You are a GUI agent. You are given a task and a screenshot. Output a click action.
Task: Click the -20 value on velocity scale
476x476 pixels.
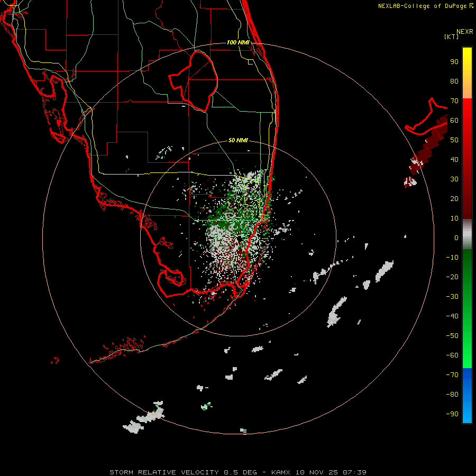[x=452, y=277]
